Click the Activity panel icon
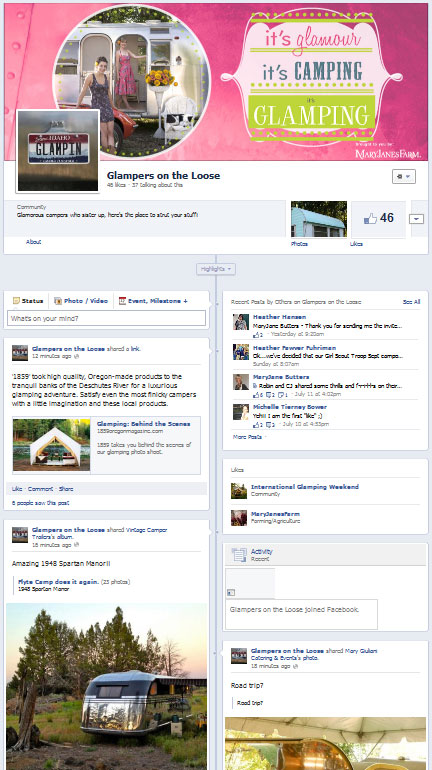Viewport: 432px width, 770px height. tap(239, 555)
